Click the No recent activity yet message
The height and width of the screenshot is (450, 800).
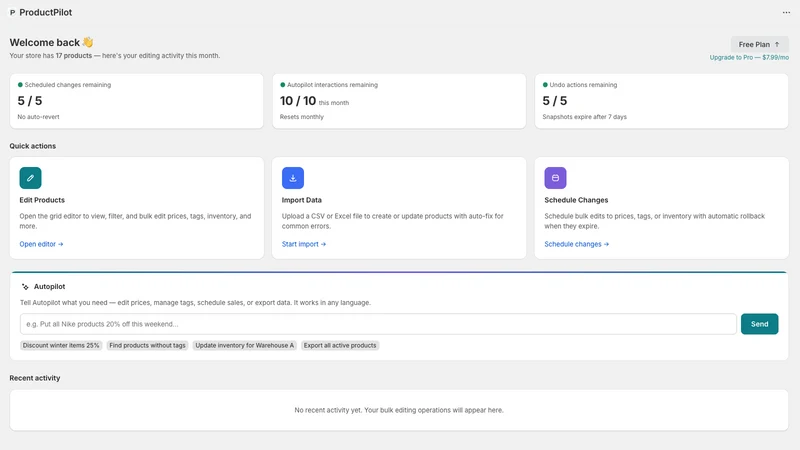coord(399,410)
